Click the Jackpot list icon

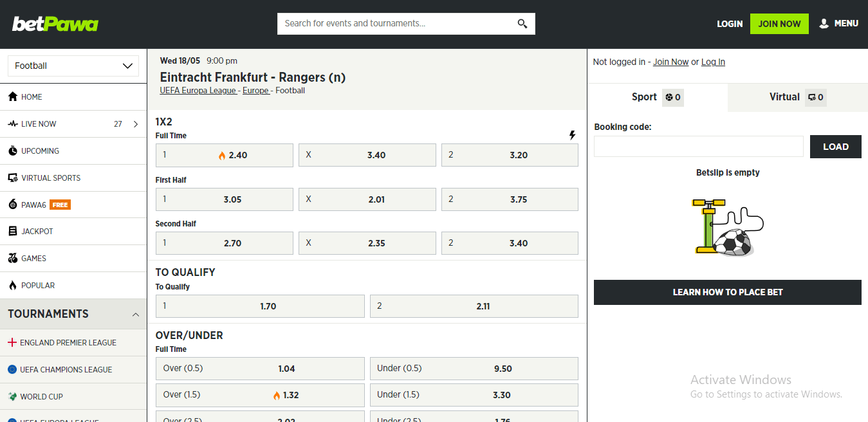[13, 231]
